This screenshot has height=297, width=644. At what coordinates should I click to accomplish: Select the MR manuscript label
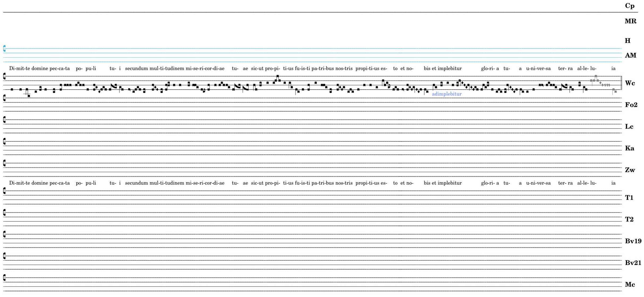tap(630, 21)
